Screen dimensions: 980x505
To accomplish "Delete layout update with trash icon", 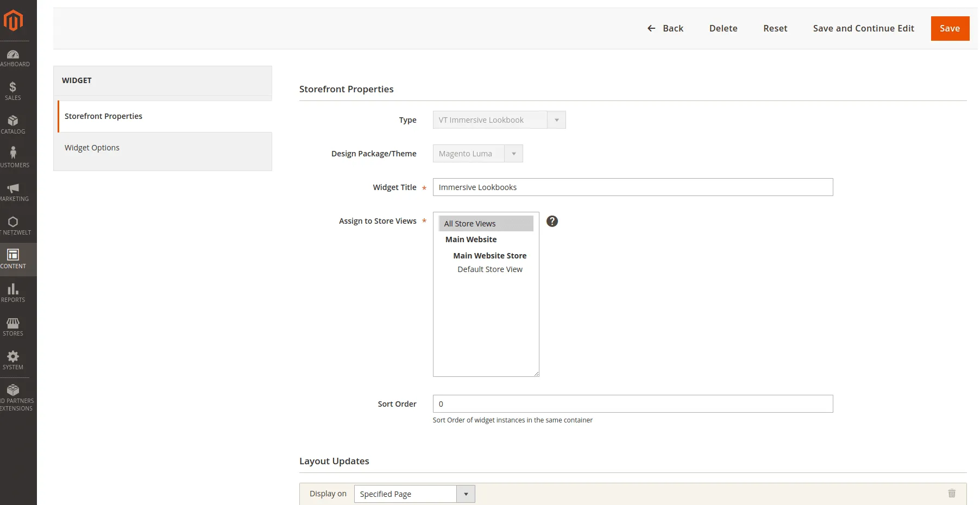I will coord(951,494).
